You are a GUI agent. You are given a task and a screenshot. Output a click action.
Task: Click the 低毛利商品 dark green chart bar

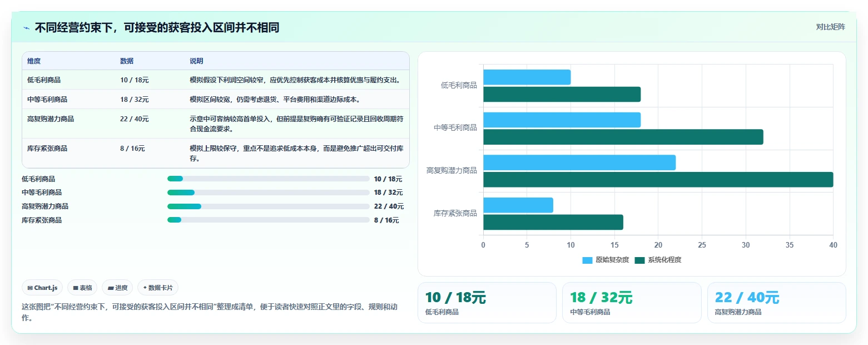click(x=562, y=94)
